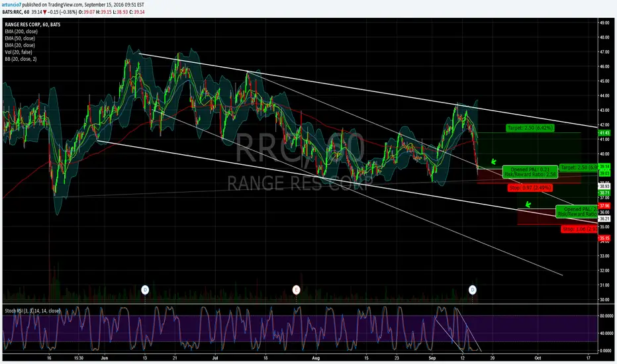Select the EMA (50, close) indicator legend
The image size is (617, 364).
[x=20, y=38]
